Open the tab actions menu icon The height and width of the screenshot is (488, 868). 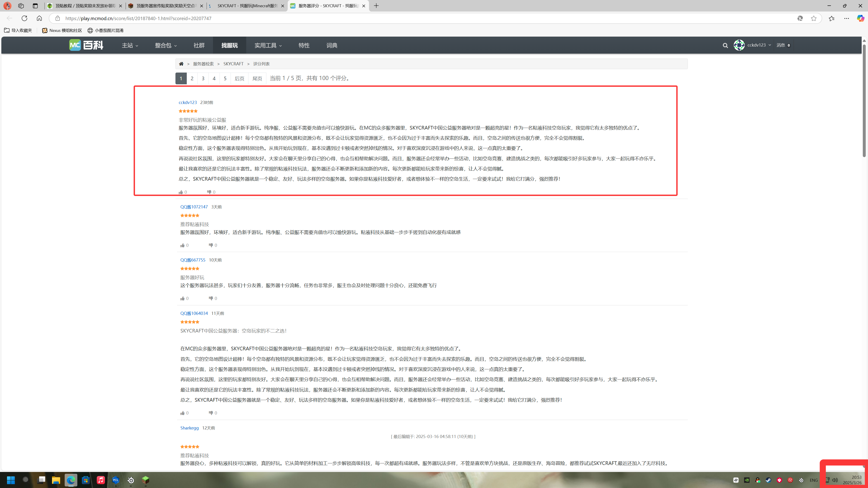tap(35, 6)
